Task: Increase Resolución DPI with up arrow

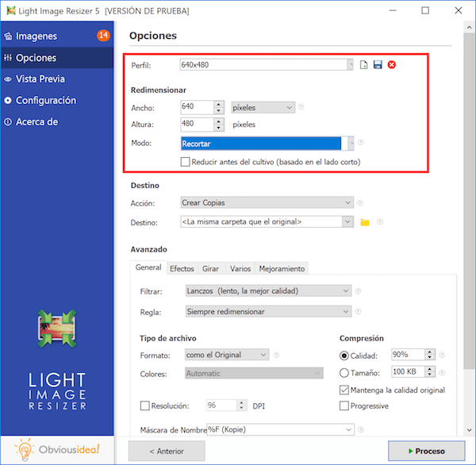Action: (241, 403)
